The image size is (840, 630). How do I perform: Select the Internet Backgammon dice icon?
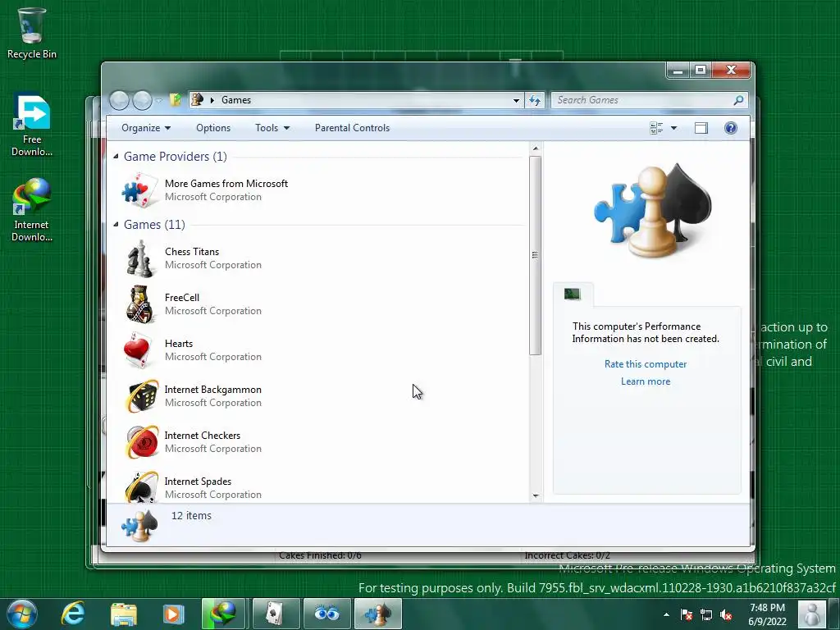tap(141, 396)
